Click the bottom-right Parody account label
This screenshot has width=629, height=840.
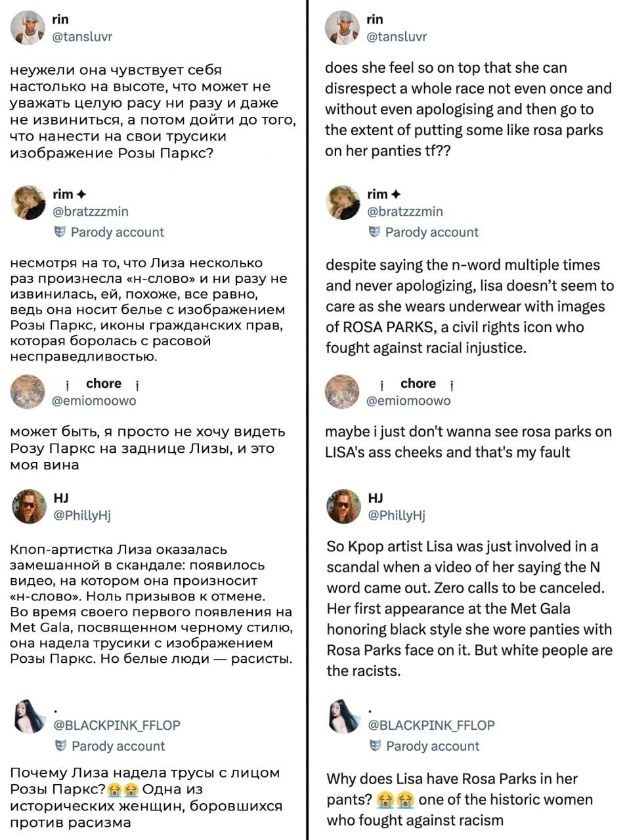pos(433,746)
